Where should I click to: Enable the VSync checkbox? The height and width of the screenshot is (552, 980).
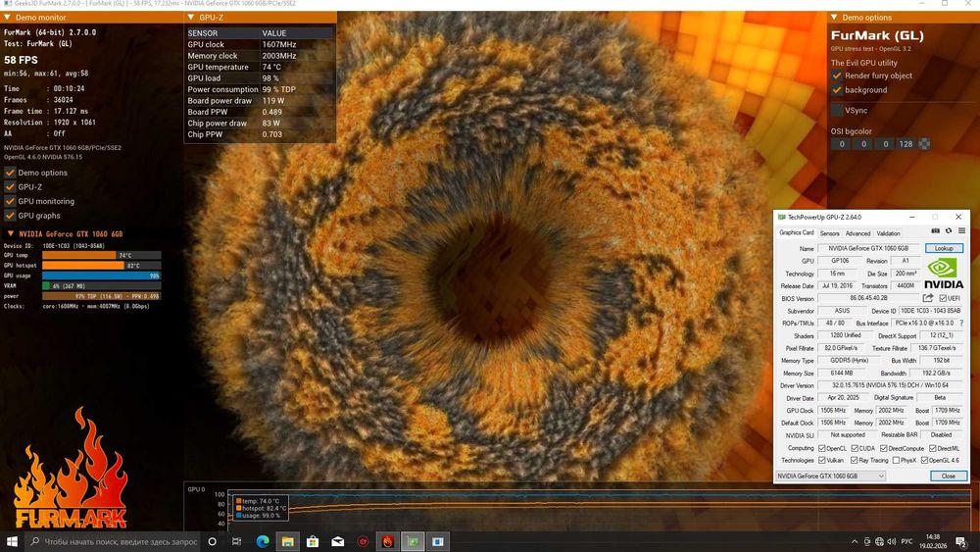pyautogui.click(x=837, y=110)
